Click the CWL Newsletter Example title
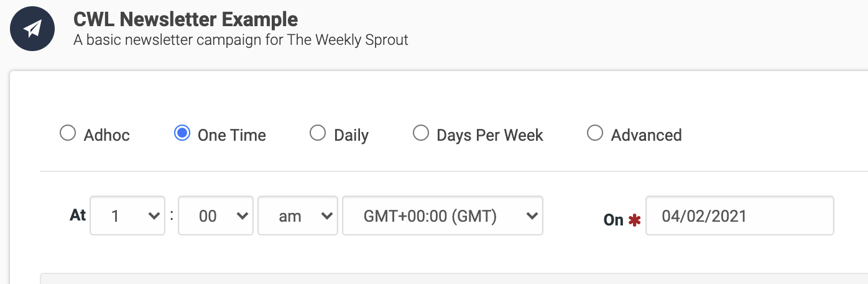The width and height of the screenshot is (868, 284). click(185, 19)
